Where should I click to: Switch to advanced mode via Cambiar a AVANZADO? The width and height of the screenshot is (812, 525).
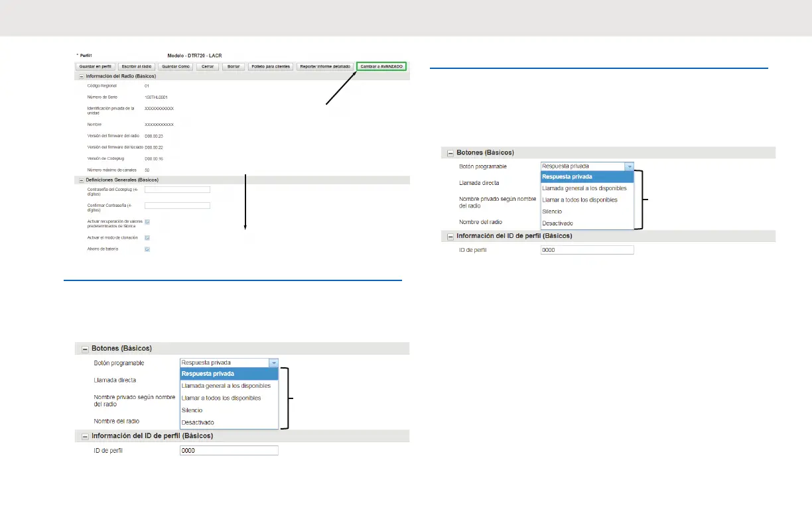pos(381,67)
